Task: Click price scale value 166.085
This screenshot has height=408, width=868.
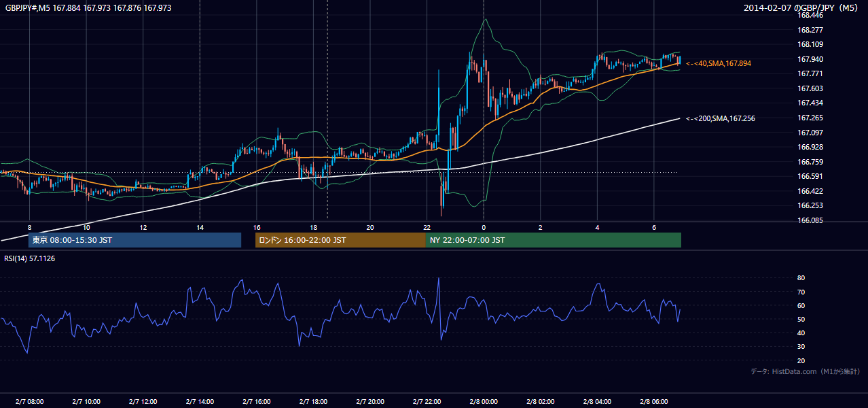Action: 810,220
